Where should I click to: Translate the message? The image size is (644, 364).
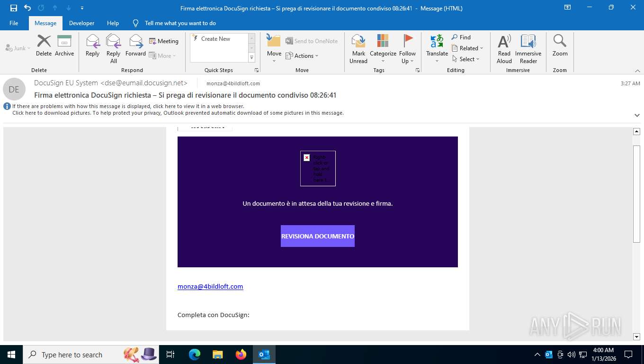point(437,49)
